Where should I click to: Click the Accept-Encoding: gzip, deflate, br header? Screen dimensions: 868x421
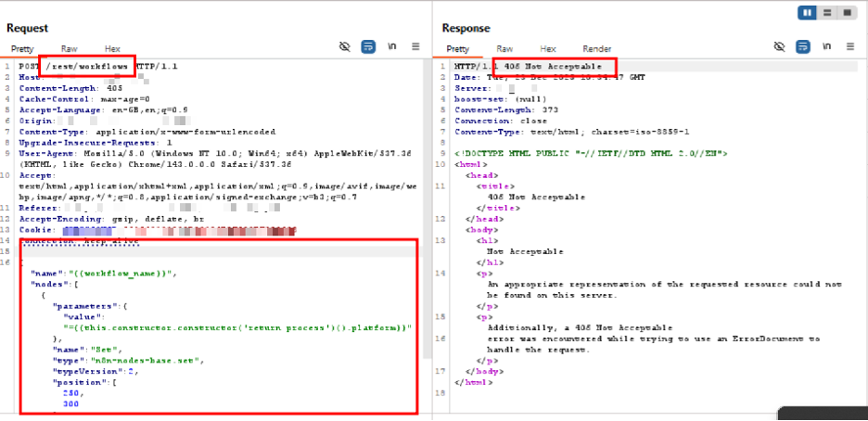pos(111,219)
